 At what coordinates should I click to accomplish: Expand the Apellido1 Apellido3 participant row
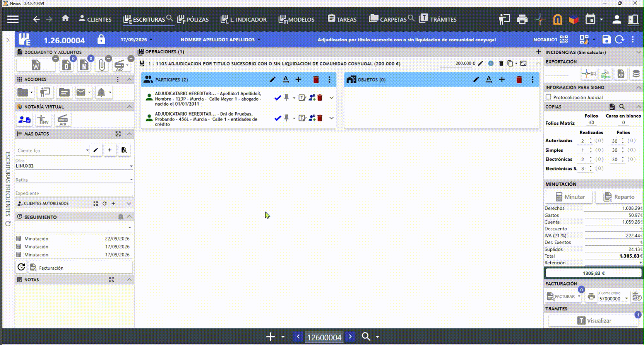[x=331, y=98]
